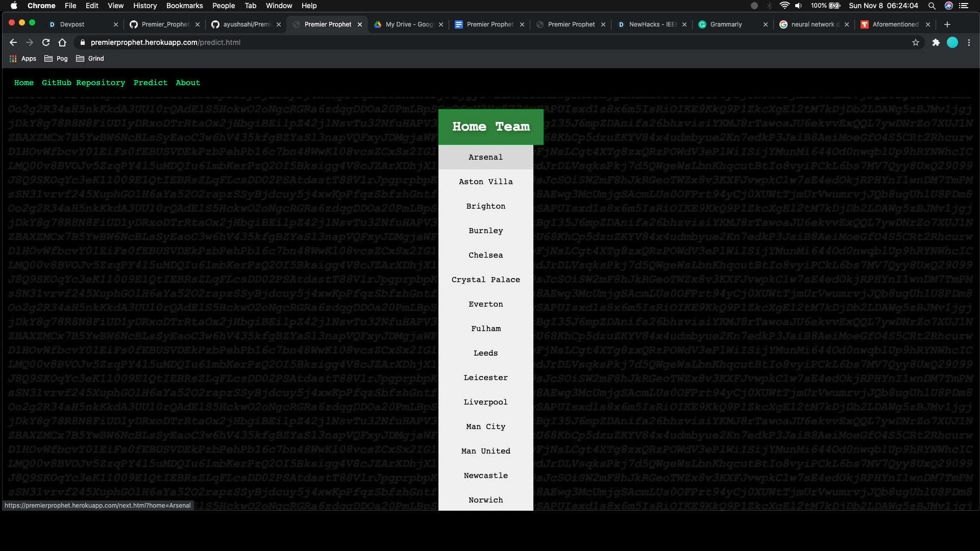Choose Liverpool from the team list
The height and width of the screenshot is (551, 980).
tap(485, 402)
